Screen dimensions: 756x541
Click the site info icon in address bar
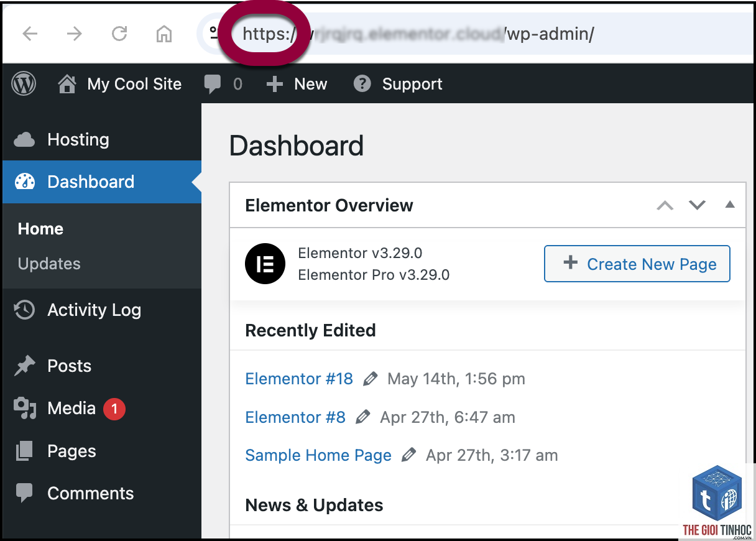point(214,33)
